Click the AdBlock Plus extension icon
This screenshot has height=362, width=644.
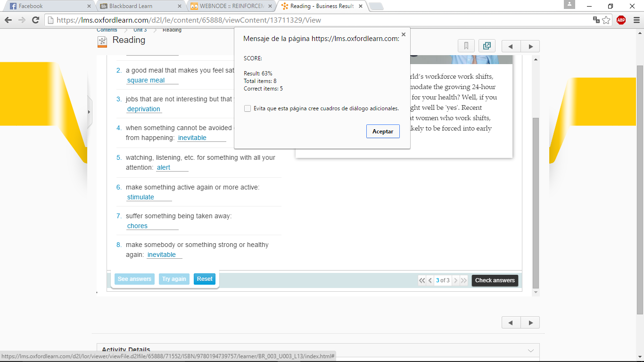[x=621, y=20]
